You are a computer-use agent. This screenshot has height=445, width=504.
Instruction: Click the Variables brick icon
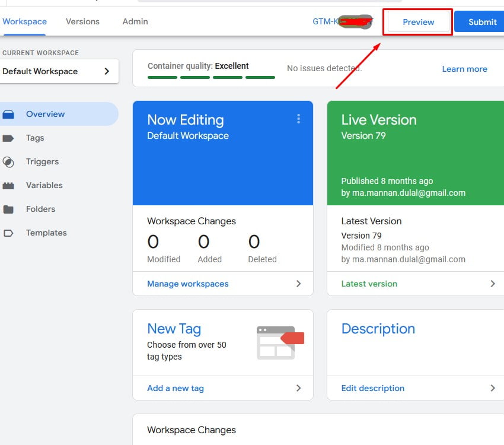(8, 186)
